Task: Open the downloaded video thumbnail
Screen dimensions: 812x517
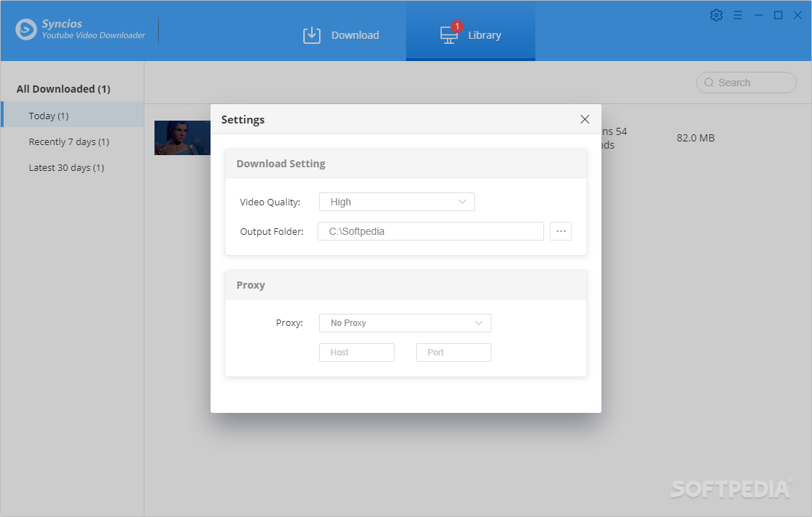Action: pyautogui.click(x=183, y=138)
